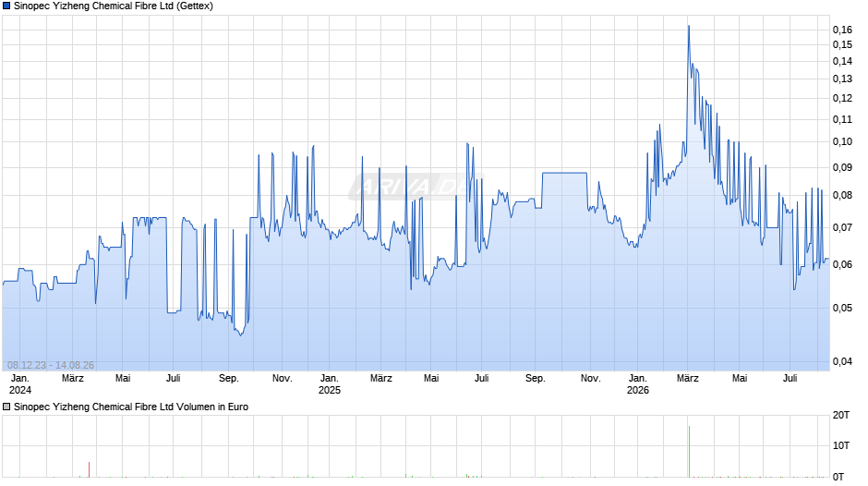Click the price axis label '0,10'
Screen dimensions: 868x486
coord(842,142)
